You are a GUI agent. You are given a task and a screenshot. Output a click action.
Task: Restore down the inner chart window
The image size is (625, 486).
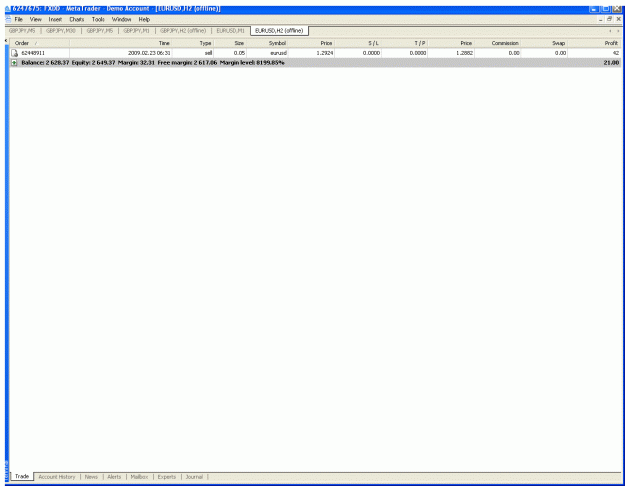(609, 19)
